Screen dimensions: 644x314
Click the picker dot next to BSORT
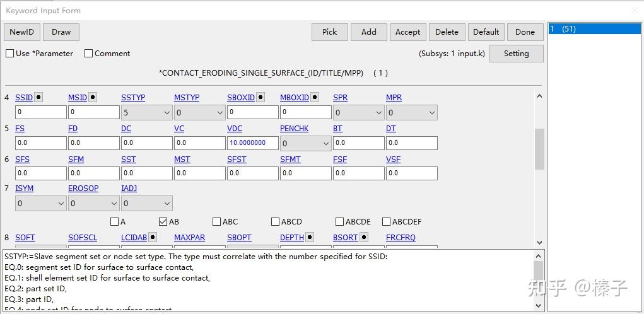(363, 237)
